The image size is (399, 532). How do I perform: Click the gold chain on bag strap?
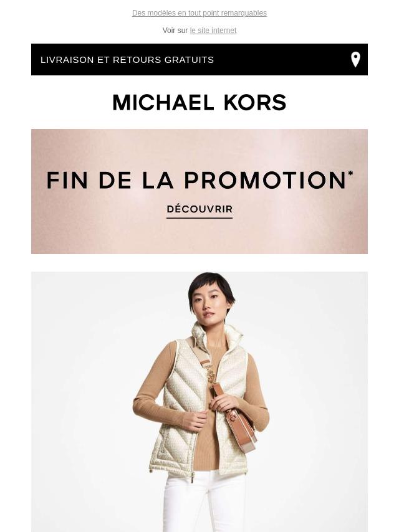coord(211,376)
